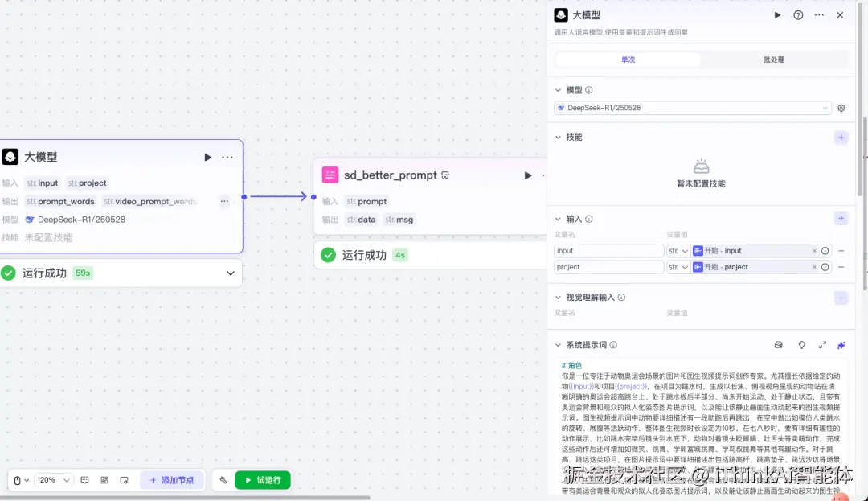The width and height of the screenshot is (868, 501).
Task: Close the 大模型 configuration panel
Action: coord(841,15)
